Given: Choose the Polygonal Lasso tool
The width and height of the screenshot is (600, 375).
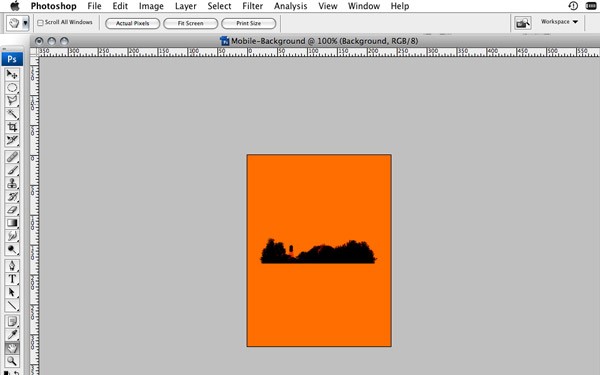Looking at the screenshot, I should click(x=12, y=101).
